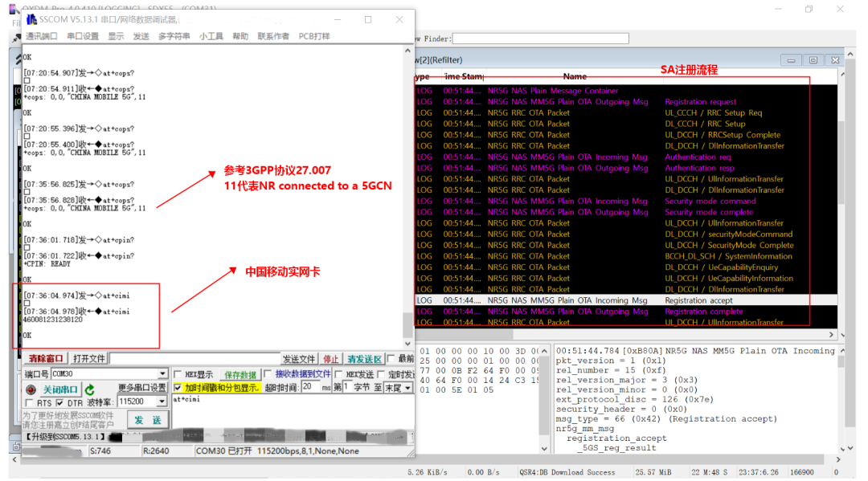This screenshot has height=481, width=868.
Task: Click the red serial port status indicator
Action: tap(31, 389)
